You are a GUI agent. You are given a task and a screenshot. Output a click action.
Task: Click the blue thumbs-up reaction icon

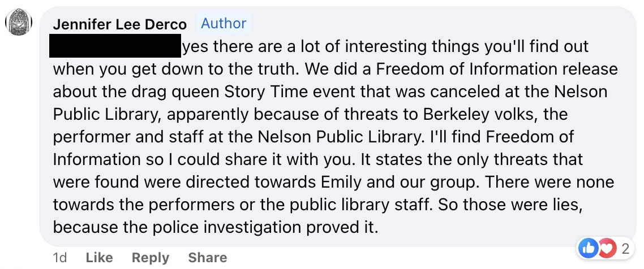(587, 249)
